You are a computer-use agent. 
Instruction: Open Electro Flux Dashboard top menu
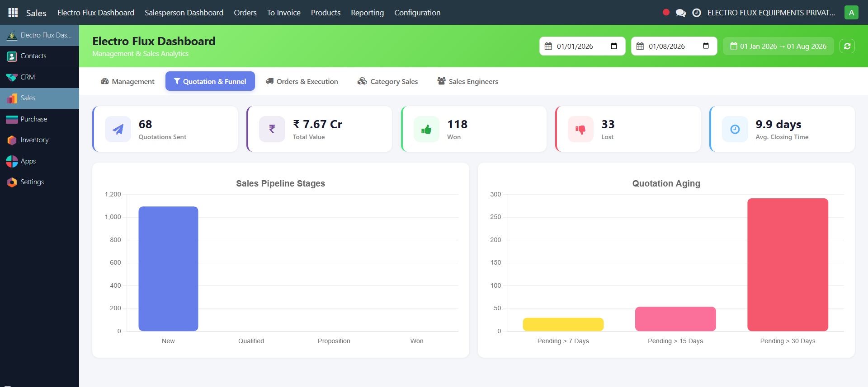pos(96,13)
